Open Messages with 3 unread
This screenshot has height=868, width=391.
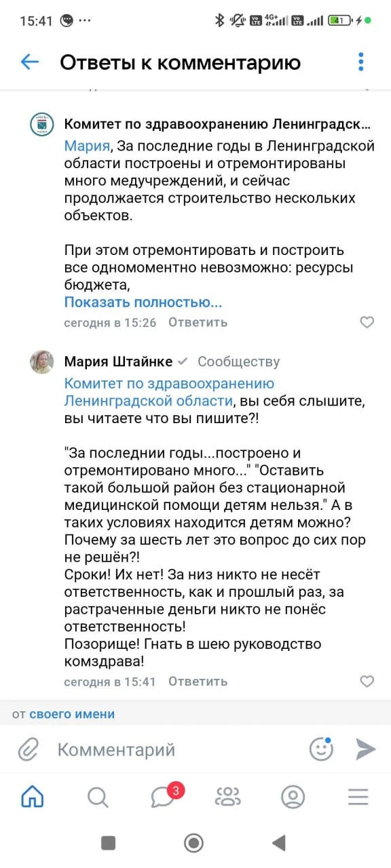click(x=164, y=796)
